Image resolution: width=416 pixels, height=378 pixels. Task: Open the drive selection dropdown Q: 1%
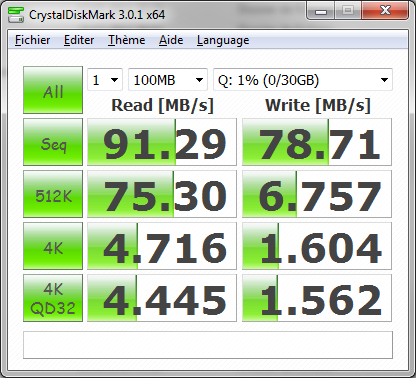303,80
